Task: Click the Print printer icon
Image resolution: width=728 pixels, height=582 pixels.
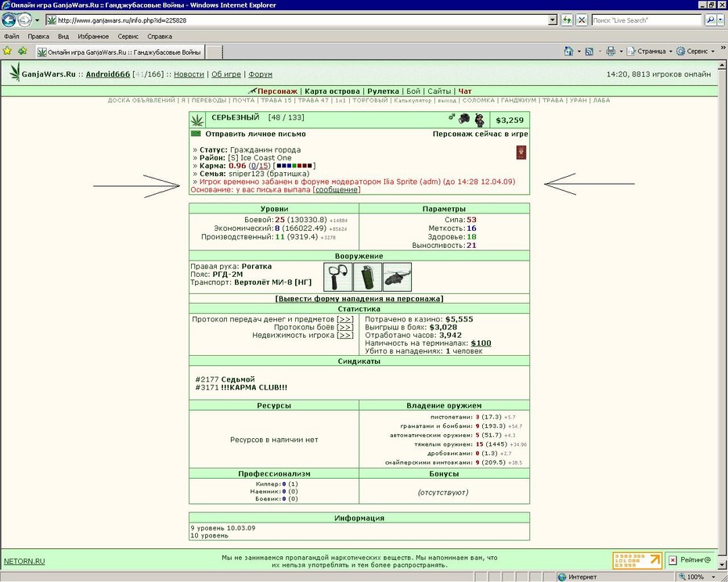Action: pyautogui.click(x=611, y=51)
